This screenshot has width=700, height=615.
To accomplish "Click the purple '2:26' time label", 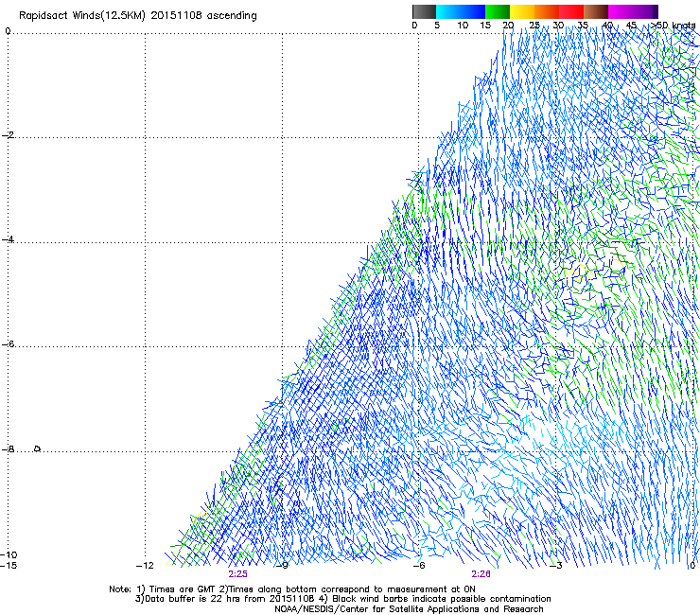I will tap(481, 574).
